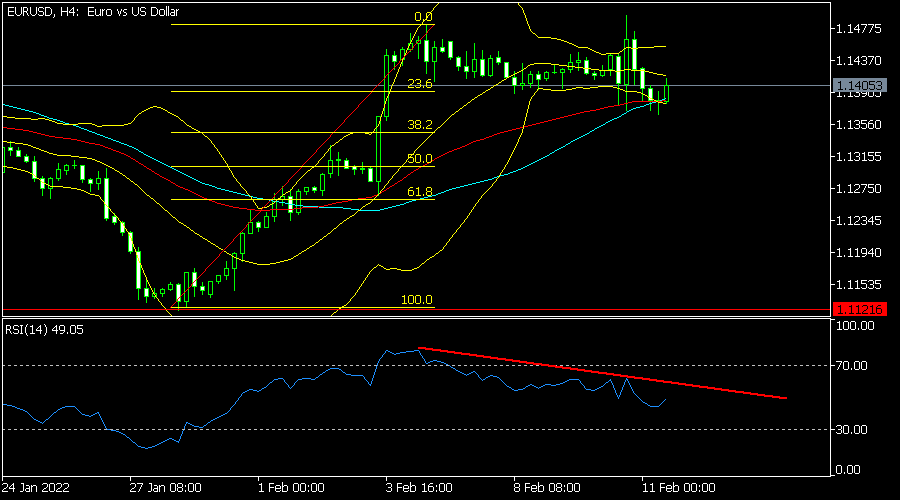The width and height of the screenshot is (900, 500).
Task: Click the 1.14775 price axis label
Action: (x=859, y=29)
